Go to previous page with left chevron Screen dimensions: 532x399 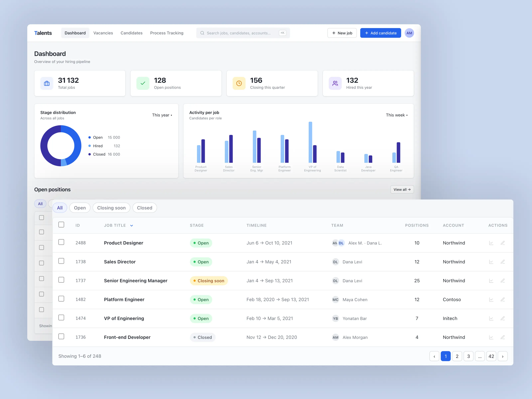[434, 356]
